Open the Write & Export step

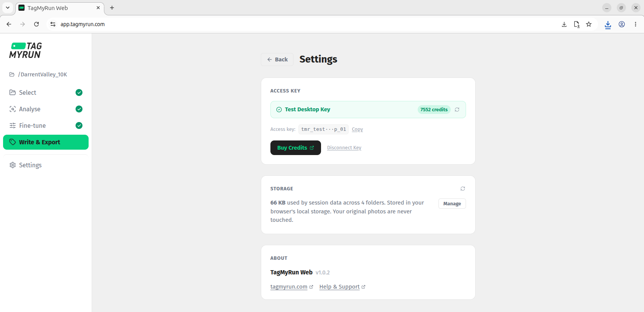pyautogui.click(x=46, y=142)
